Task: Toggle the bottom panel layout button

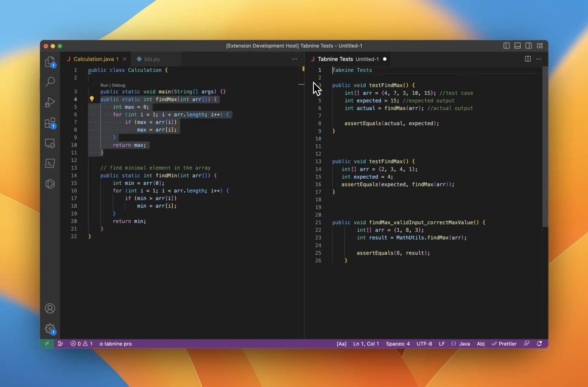Action: (x=517, y=46)
